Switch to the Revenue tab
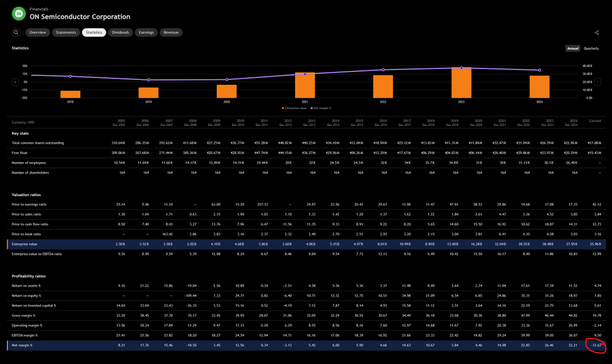Screen dimensions: 612x364 tap(171, 32)
